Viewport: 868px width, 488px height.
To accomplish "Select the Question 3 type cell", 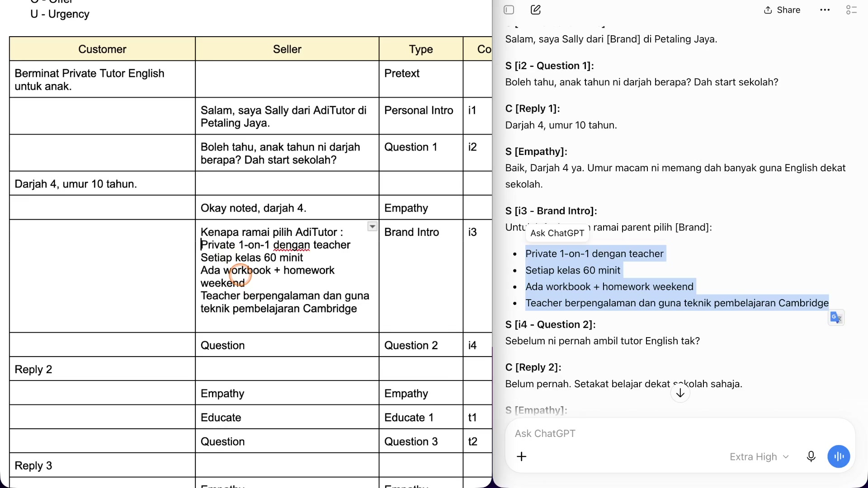I will [x=421, y=441].
